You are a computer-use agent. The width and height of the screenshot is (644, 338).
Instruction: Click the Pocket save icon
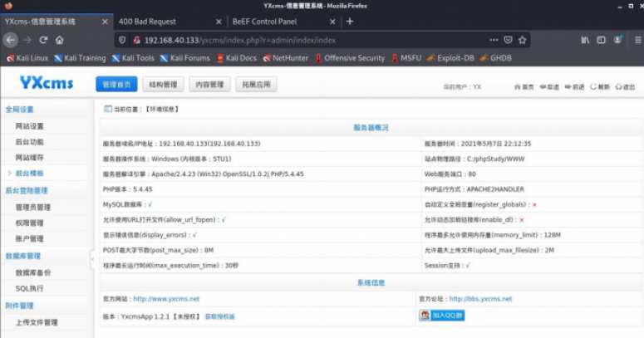[x=508, y=40]
